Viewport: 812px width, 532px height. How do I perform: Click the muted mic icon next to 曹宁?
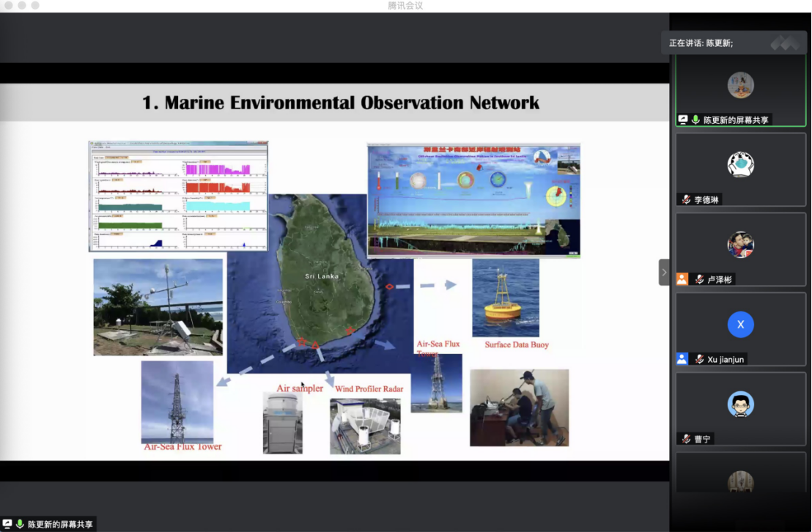pos(686,439)
